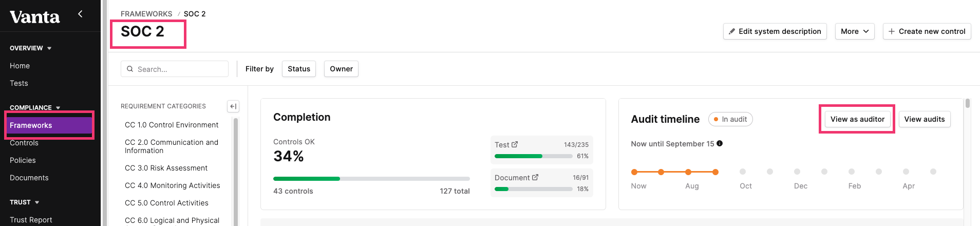Click View audits button
Screen dimensions: 980x226
tap(925, 119)
